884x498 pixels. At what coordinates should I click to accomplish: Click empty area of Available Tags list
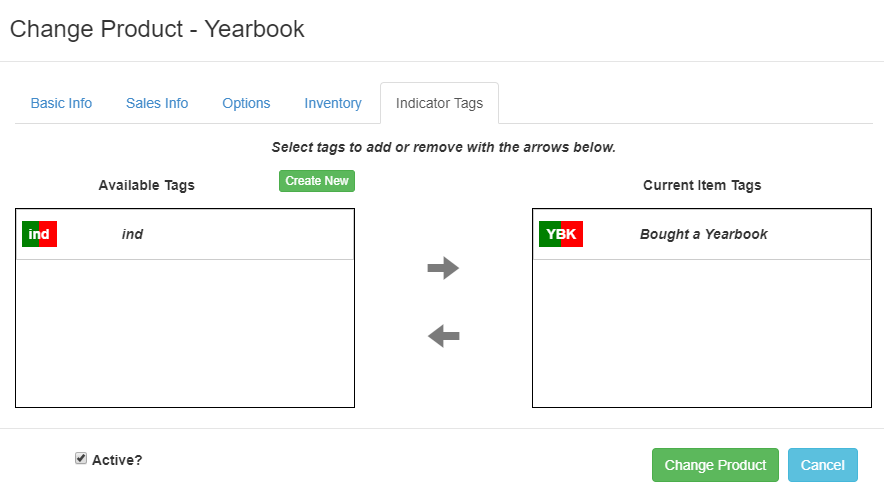[185, 333]
